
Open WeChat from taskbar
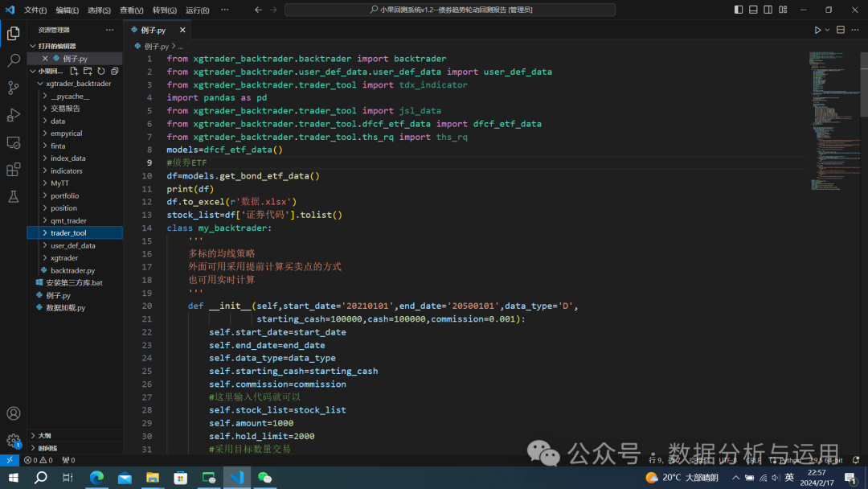(264, 478)
